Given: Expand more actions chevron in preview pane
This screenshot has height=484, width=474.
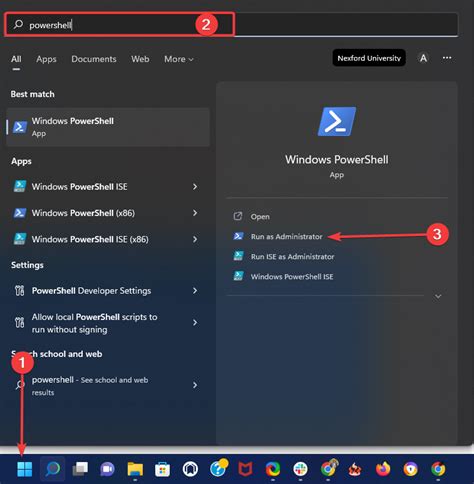Looking at the screenshot, I should [x=438, y=296].
